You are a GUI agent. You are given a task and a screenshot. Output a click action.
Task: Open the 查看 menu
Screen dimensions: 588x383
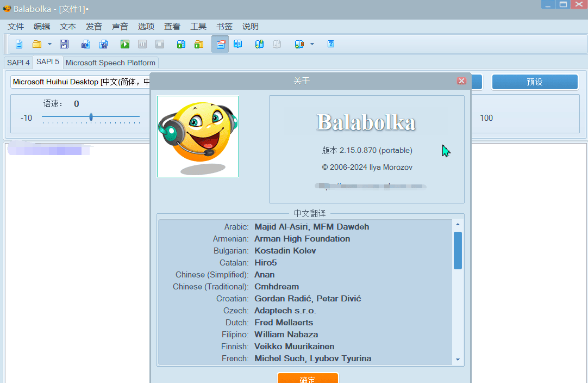[172, 27]
